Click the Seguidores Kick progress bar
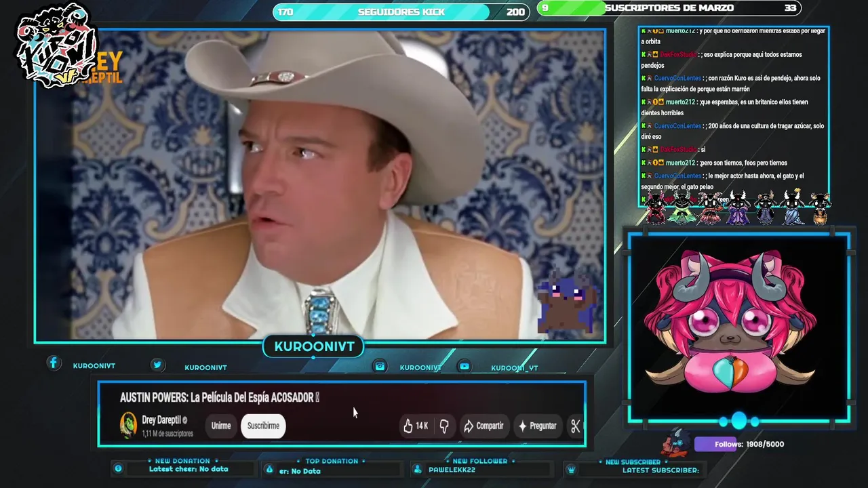 401,12
